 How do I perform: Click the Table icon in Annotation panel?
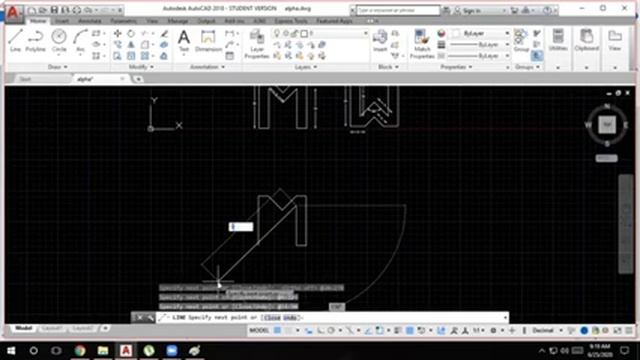click(x=230, y=56)
